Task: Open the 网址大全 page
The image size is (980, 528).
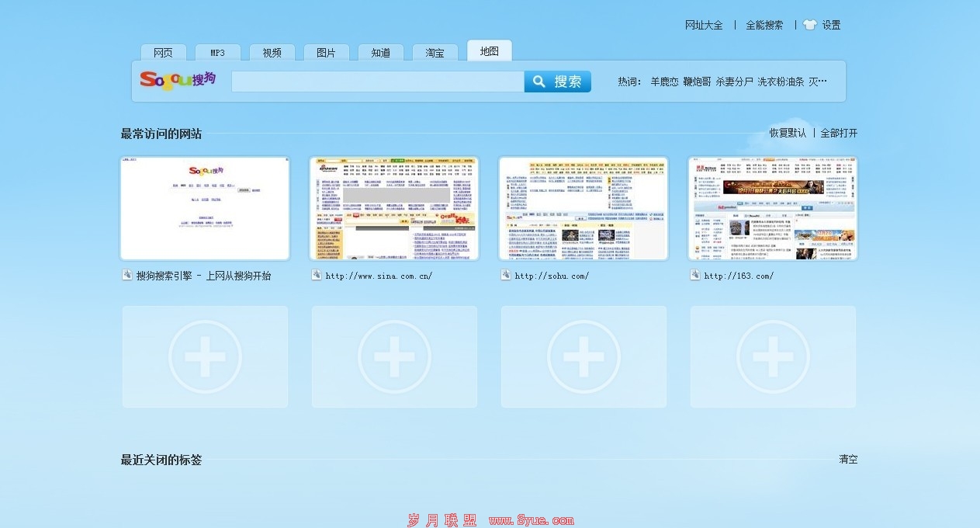Action: (x=703, y=24)
